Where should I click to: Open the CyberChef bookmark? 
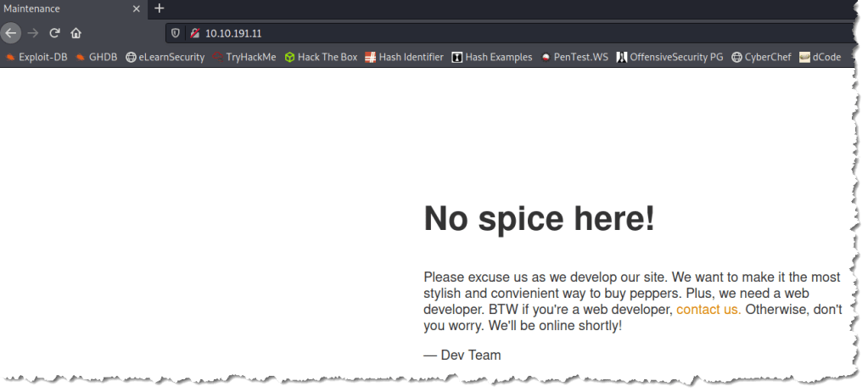pos(761,58)
